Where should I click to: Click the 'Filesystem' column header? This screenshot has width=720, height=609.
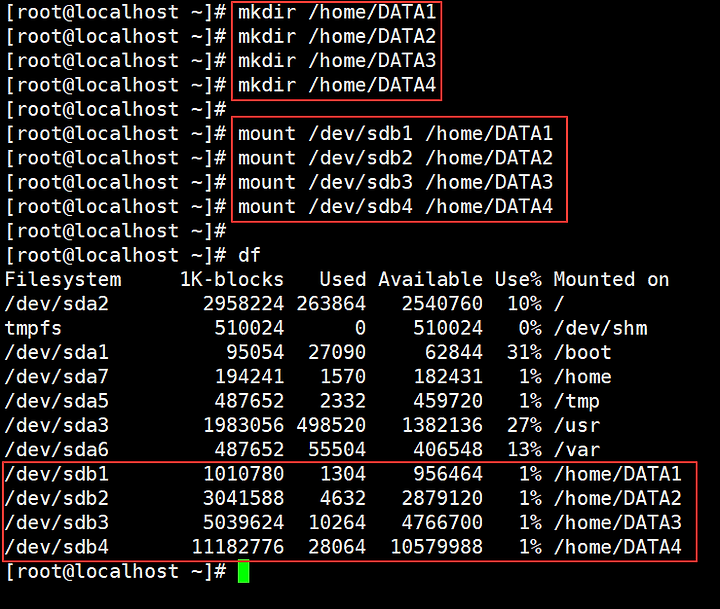(63, 280)
